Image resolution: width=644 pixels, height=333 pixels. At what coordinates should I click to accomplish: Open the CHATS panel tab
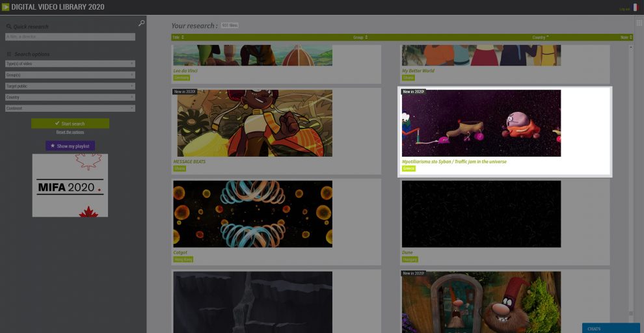pyautogui.click(x=610, y=328)
